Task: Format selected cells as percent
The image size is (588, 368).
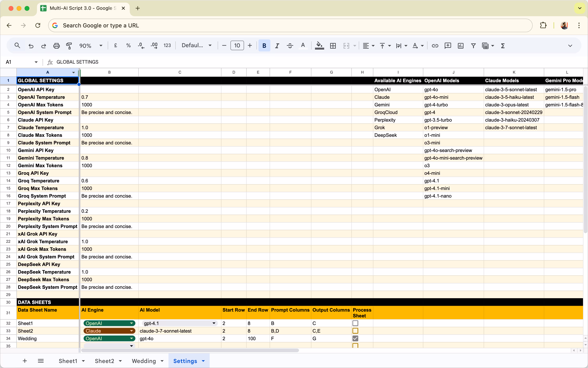Action: (x=128, y=46)
